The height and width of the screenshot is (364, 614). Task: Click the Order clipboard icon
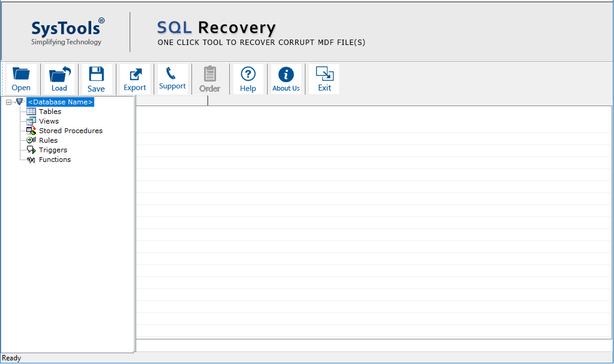click(x=209, y=79)
